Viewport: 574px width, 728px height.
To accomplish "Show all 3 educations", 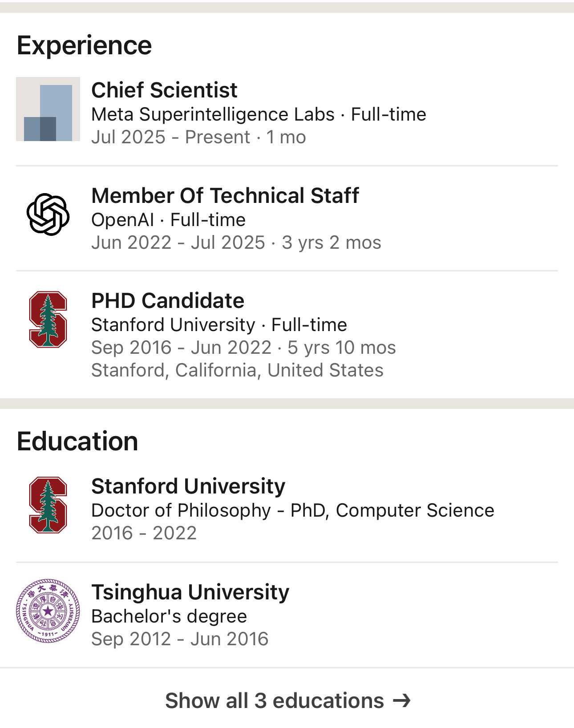I will click(287, 701).
